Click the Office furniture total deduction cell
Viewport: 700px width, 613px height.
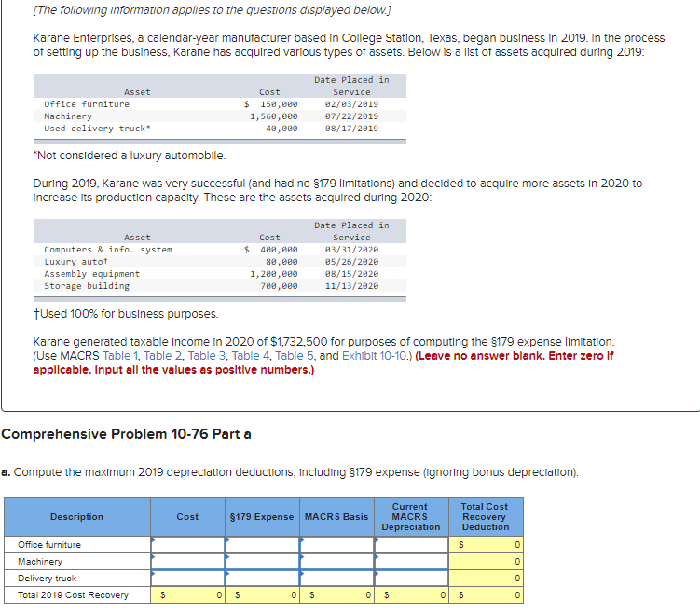(x=486, y=545)
